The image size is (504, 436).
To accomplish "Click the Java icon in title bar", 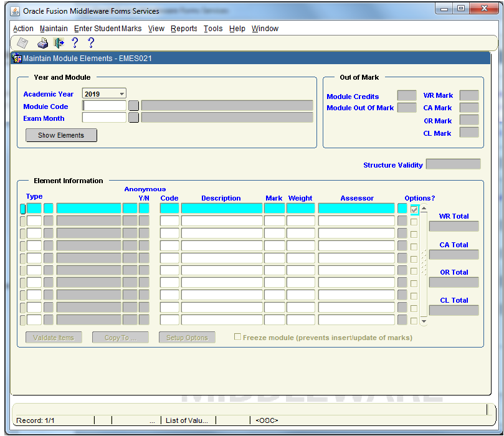I will point(14,11).
